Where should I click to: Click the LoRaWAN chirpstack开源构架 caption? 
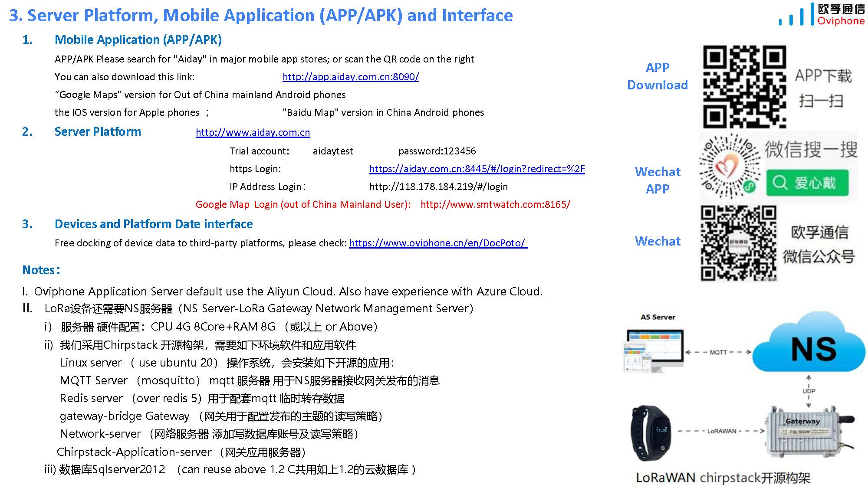click(x=723, y=478)
